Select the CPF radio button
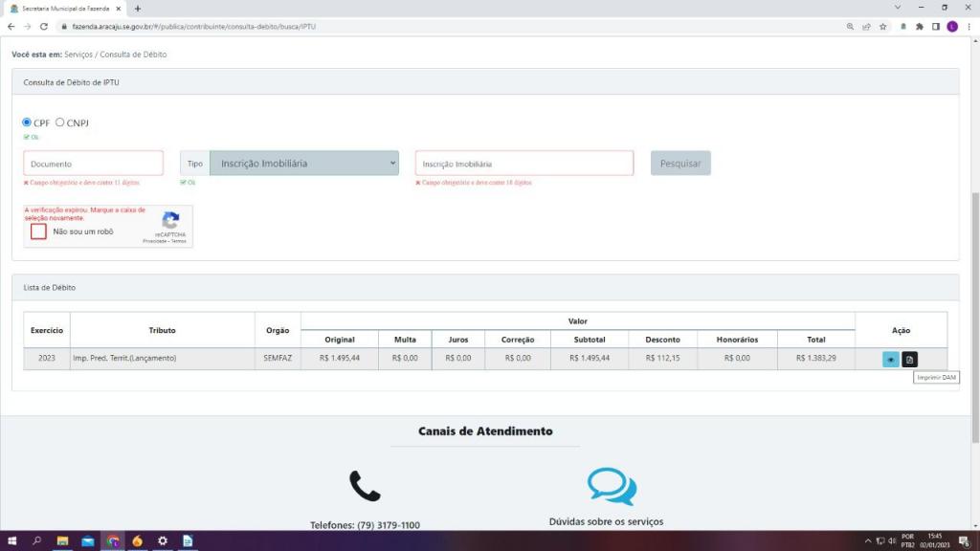This screenshot has width=980, height=551. coord(27,122)
